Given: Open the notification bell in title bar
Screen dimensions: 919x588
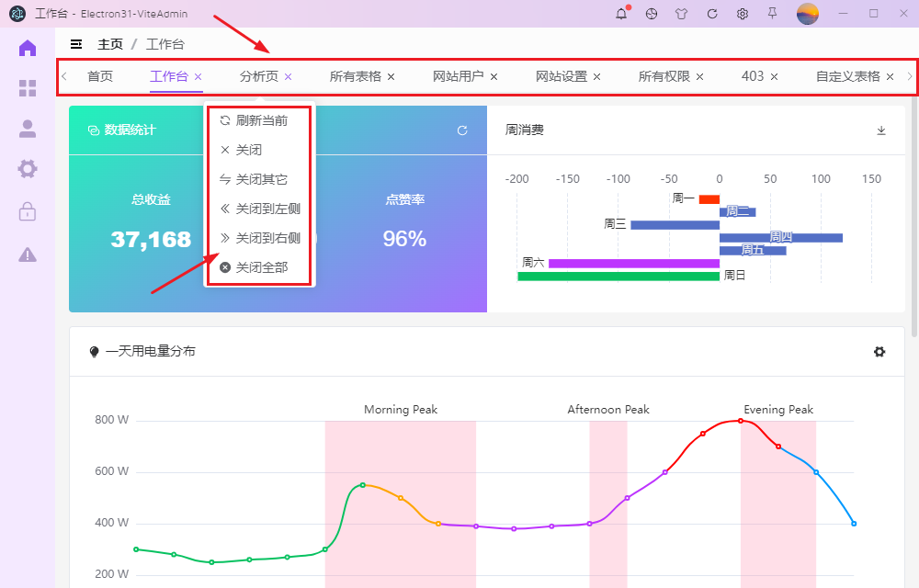Looking at the screenshot, I should (621, 14).
